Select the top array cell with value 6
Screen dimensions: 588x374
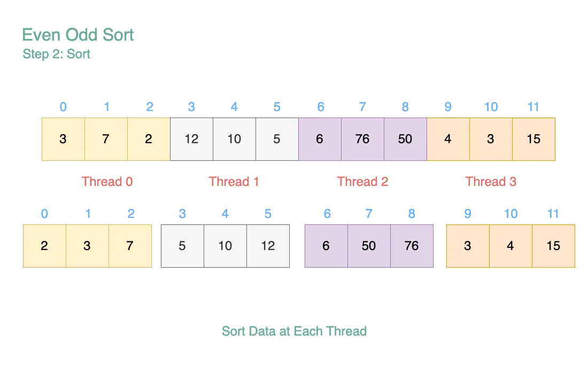tap(320, 139)
